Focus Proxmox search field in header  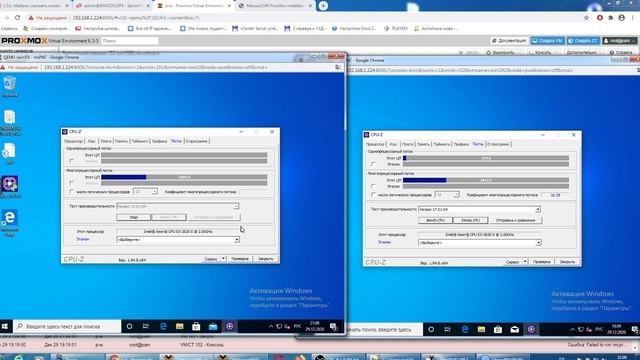pos(130,40)
